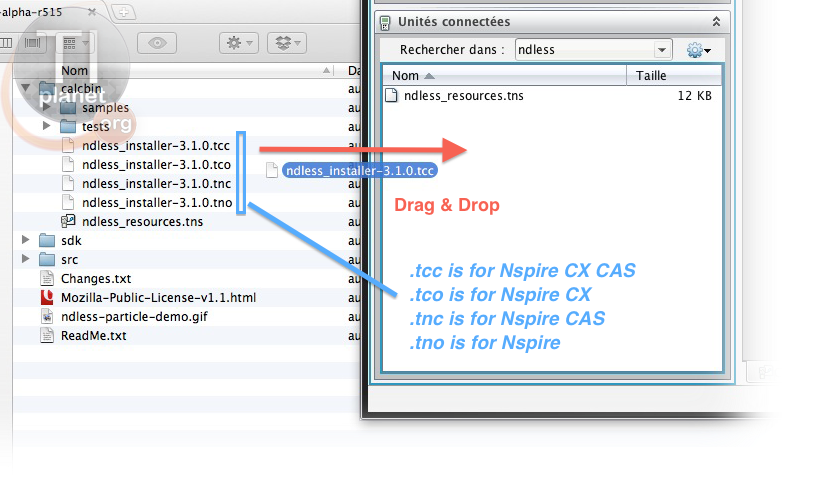Select the Changes.txt document icon
816x489 pixels.
(x=47, y=278)
